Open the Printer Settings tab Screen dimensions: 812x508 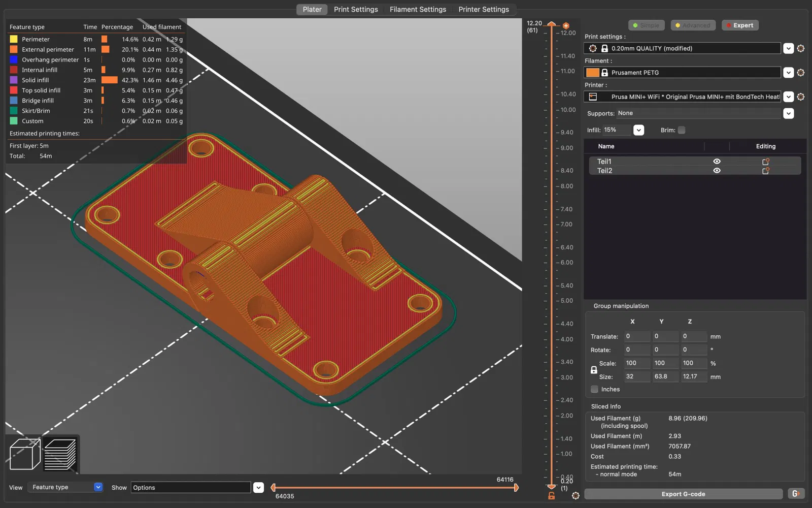(483, 9)
